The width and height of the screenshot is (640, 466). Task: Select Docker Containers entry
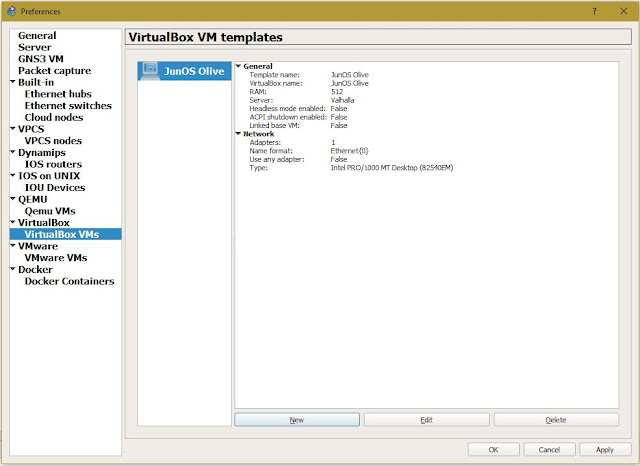(69, 281)
